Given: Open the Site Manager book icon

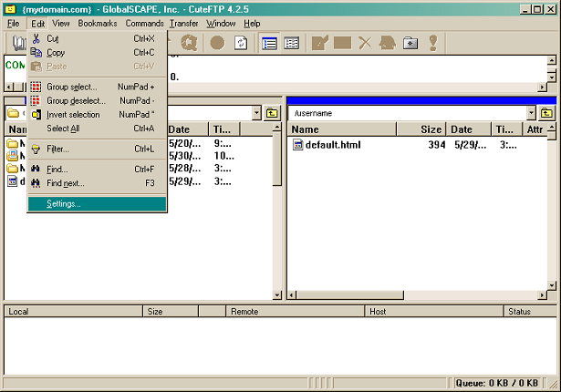Looking at the screenshot, I should pyautogui.click(x=18, y=43).
